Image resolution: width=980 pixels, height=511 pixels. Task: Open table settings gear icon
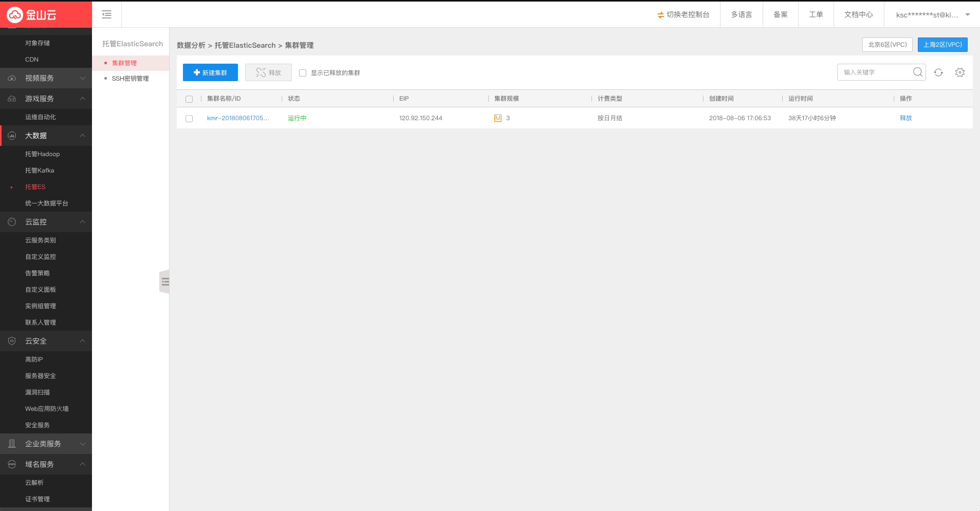coord(960,72)
